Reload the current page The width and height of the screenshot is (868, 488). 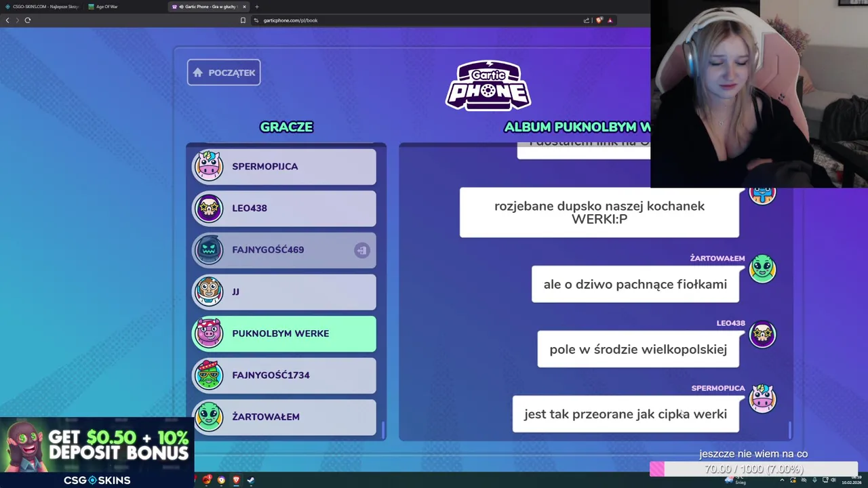(x=28, y=20)
